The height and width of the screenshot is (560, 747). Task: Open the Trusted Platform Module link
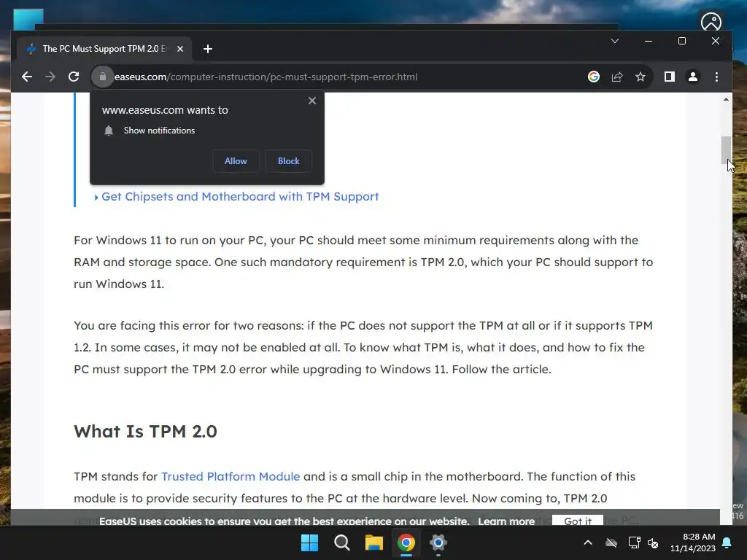(231, 477)
